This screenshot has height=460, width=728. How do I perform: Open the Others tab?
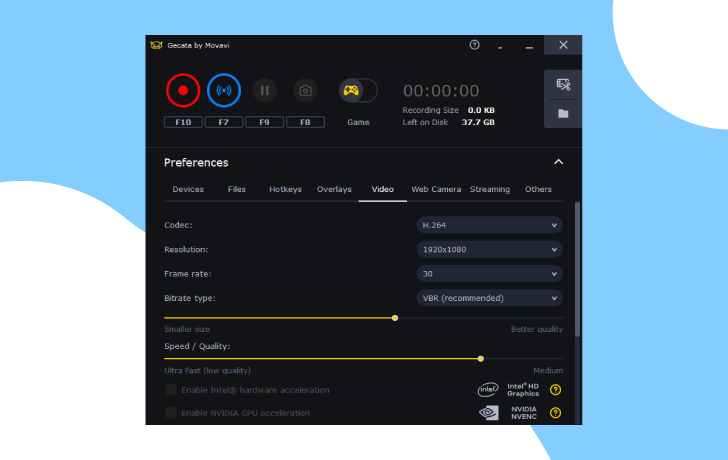click(x=538, y=189)
